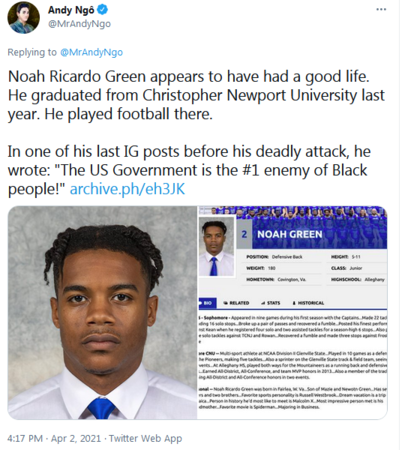This screenshot has height=450, width=411.
Task: Click the 4:17 PM timestamp
Action: pyautogui.click(x=25, y=438)
